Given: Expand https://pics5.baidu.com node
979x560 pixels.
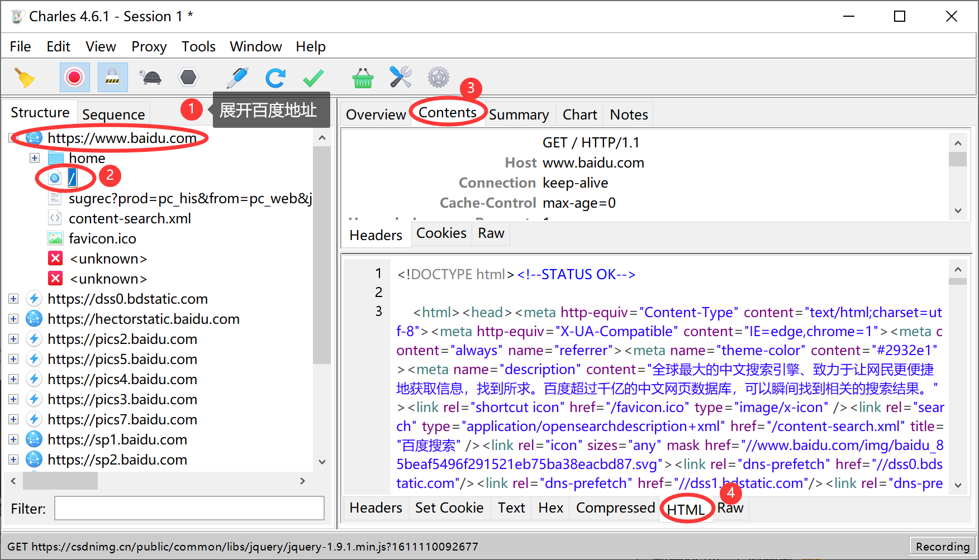Looking at the screenshot, I should pyautogui.click(x=13, y=359).
